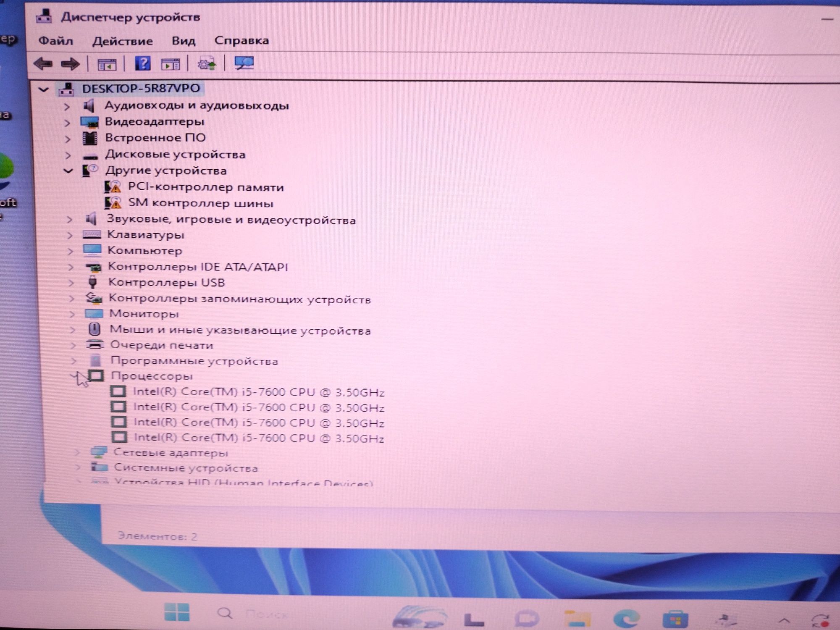The image size is (840, 630).
Task: Expand Аудиовходы и аудиовыходы category
Action: coord(66,107)
